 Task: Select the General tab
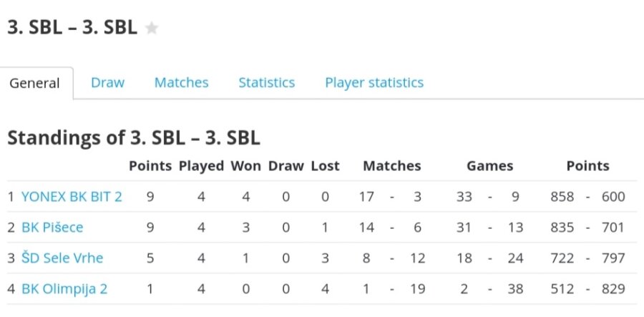click(x=34, y=83)
